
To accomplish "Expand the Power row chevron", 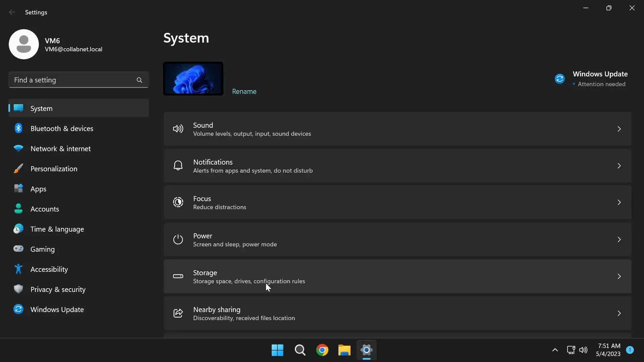I will [619, 239].
